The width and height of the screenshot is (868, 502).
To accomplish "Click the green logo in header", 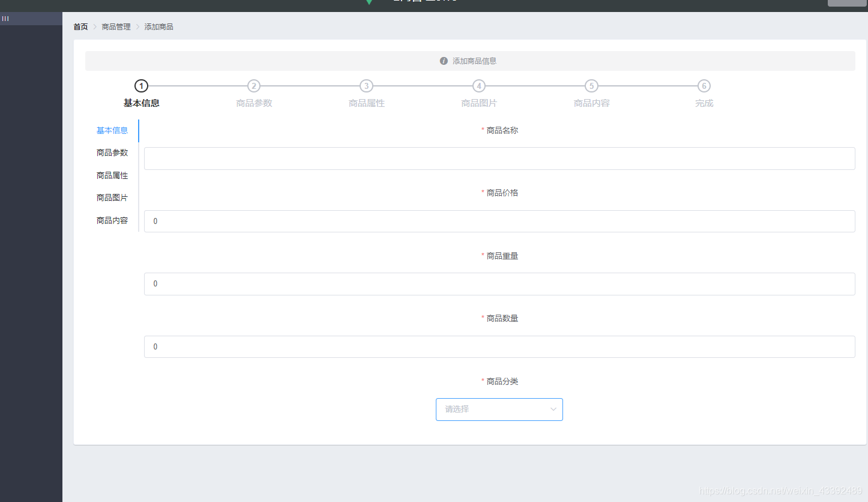I will coord(369,2).
